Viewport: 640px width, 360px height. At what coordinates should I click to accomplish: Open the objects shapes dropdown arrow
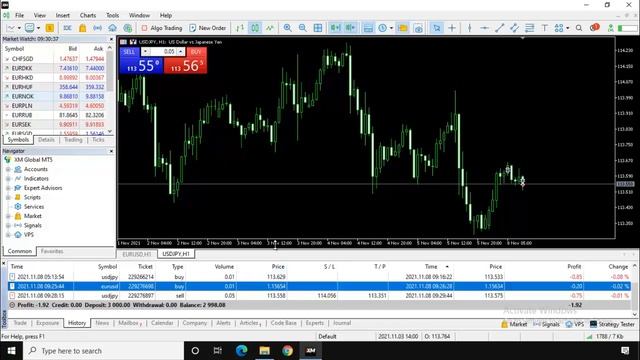(x=567, y=28)
